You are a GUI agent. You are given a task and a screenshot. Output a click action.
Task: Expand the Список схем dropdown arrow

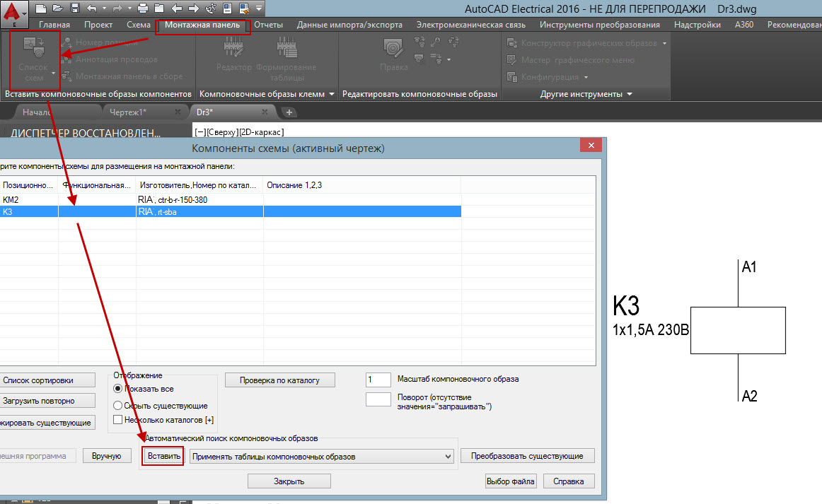(x=53, y=73)
